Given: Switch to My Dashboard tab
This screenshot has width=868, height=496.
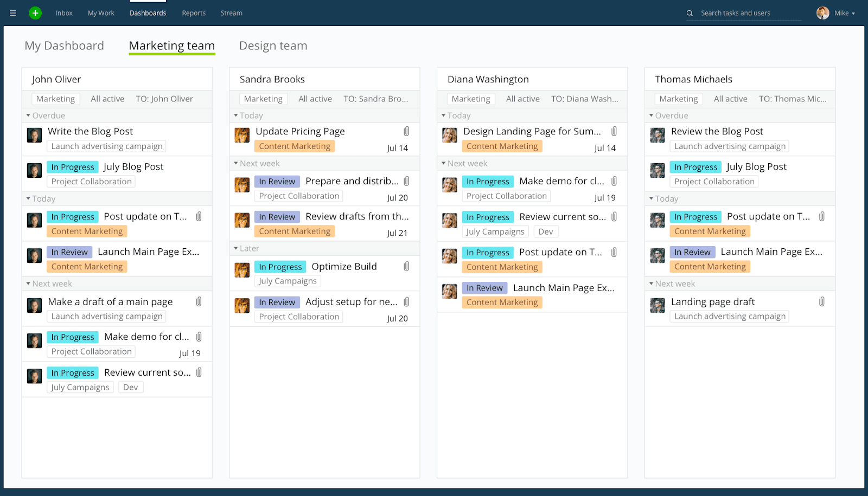Looking at the screenshot, I should [x=64, y=46].
